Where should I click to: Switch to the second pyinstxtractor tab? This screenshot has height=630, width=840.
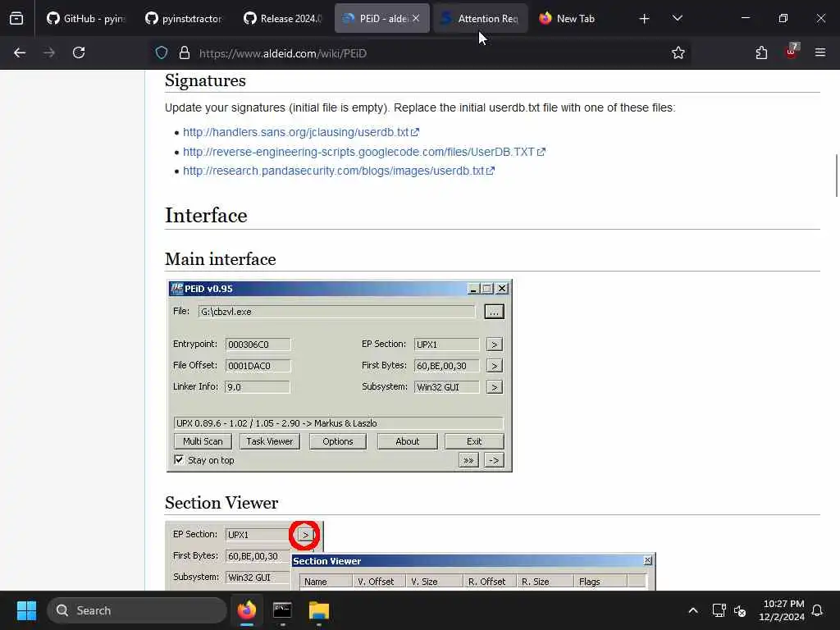click(183, 19)
